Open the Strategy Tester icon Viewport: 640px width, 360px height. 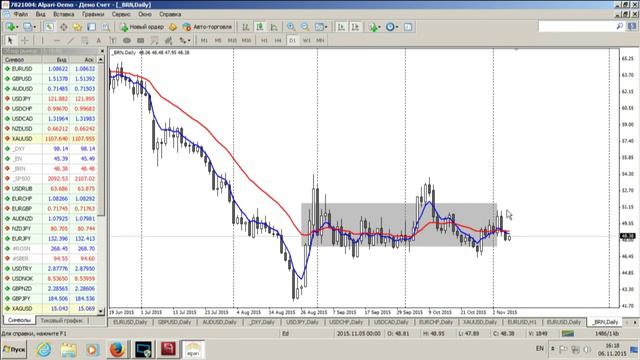(106, 27)
